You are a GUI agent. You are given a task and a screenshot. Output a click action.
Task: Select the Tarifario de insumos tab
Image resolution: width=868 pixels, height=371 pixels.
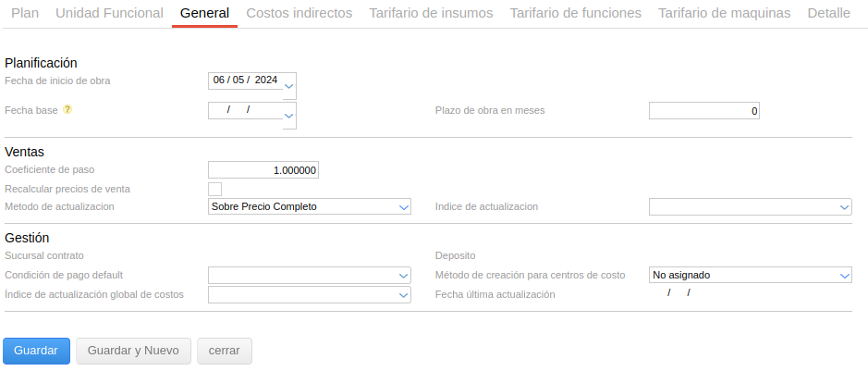pyautogui.click(x=431, y=14)
